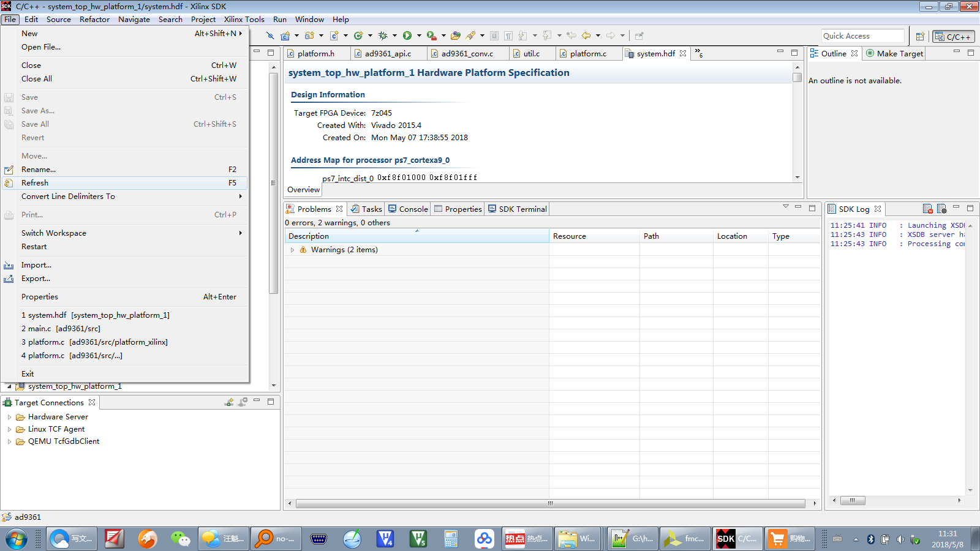This screenshot has height=551, width=980.
Task: Maximize the editor area
Action: [794, 53]
